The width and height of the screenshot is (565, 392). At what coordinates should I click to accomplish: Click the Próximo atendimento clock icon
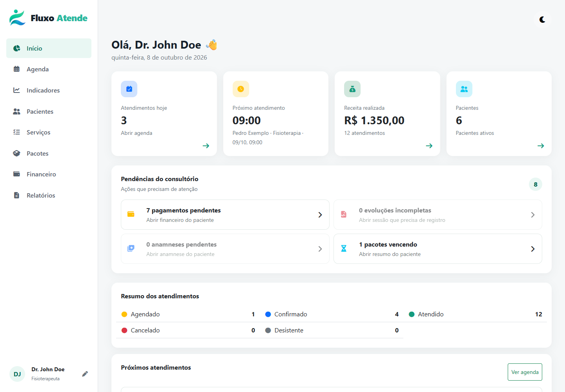coord(241,89)
